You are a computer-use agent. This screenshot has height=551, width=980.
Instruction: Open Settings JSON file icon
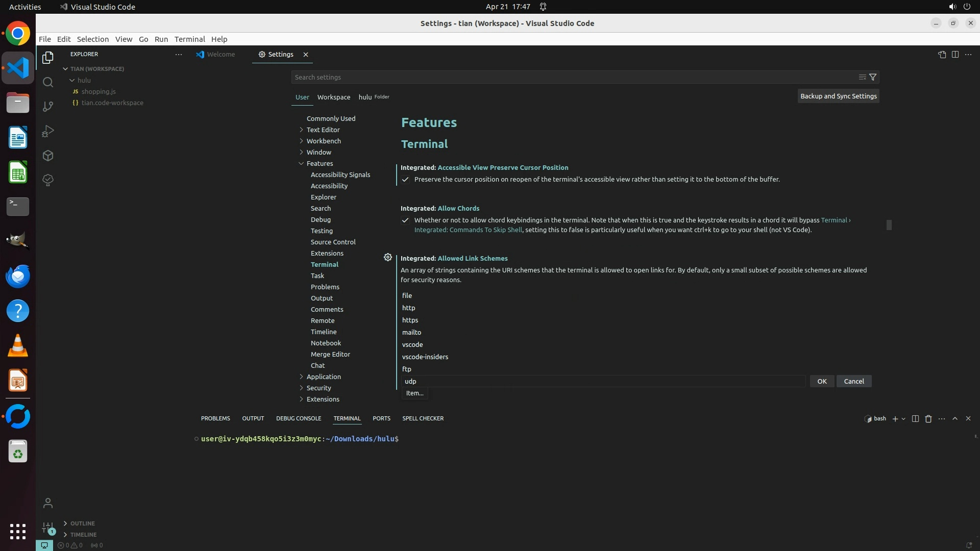click(942, 55)
